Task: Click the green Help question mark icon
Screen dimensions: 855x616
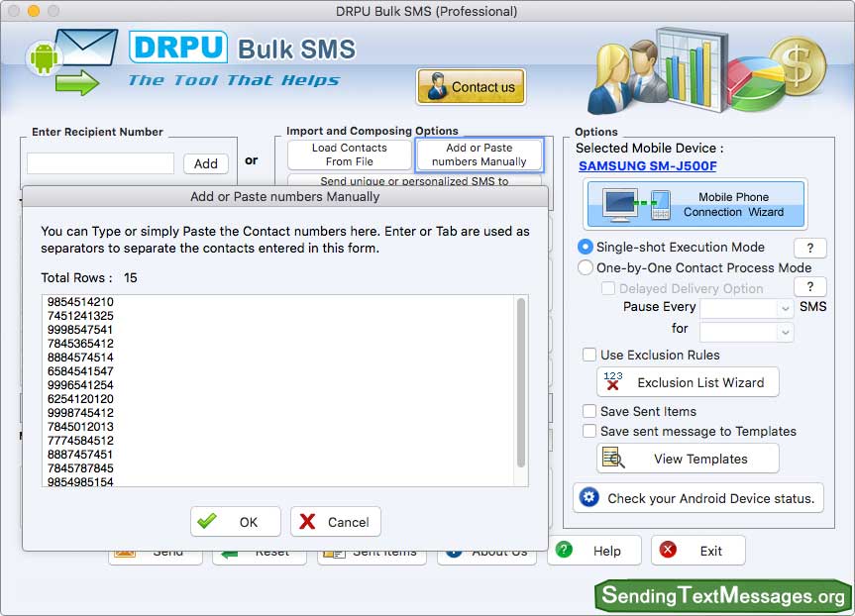Action: (564, 550)
